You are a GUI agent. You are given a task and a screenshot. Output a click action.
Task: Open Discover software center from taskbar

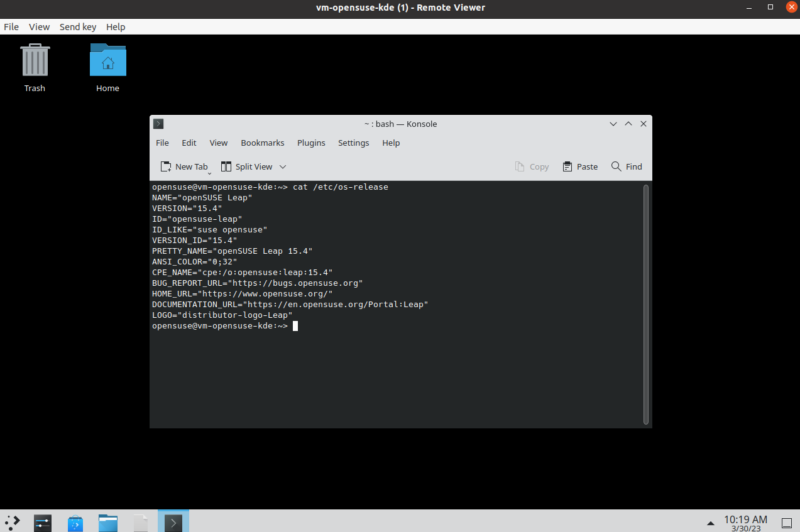[x=76, y=522]
